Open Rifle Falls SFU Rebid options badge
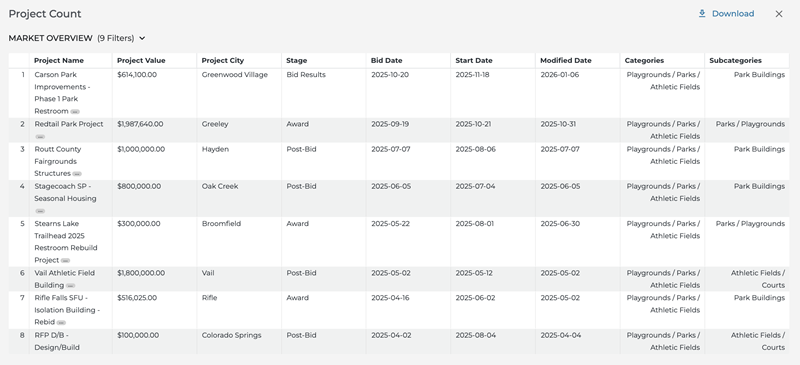The width and height of the screenshot is (800, 365). coord(61,323)
